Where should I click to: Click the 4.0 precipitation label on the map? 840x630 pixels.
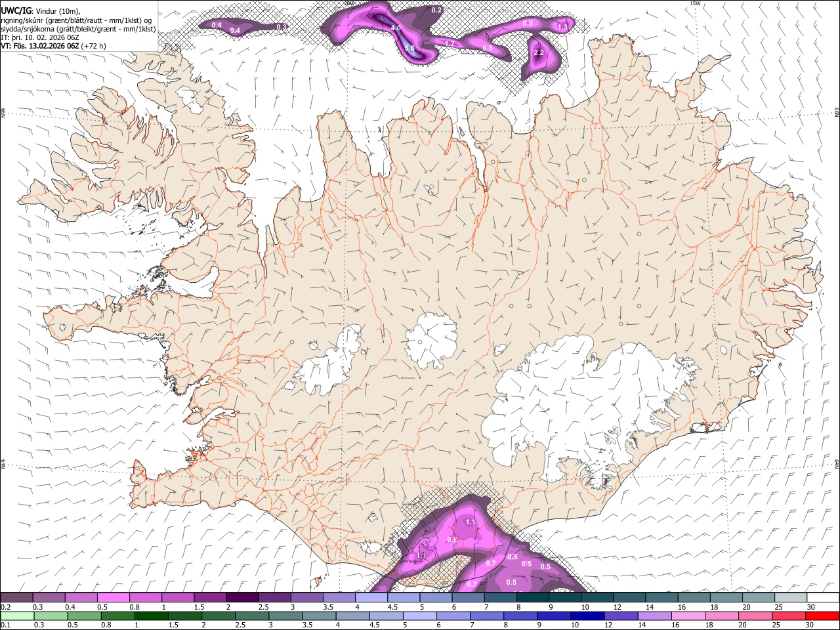(x=396, y=28)
